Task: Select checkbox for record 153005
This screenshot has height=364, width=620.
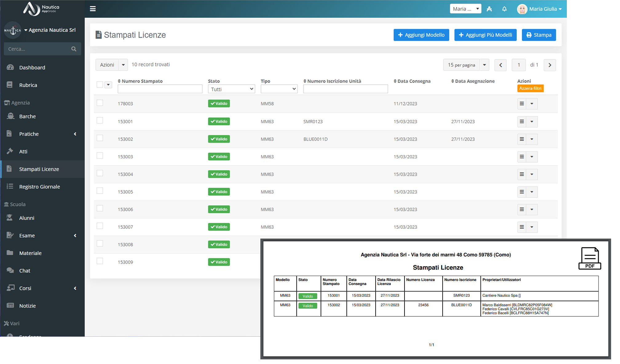Action: [100, 191]
